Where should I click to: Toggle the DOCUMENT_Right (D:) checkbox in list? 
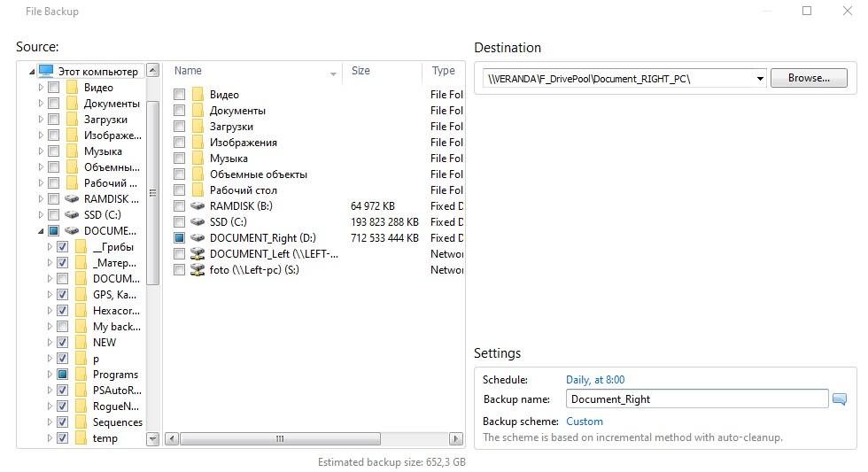pyautogui.click(x=179, y=238)
